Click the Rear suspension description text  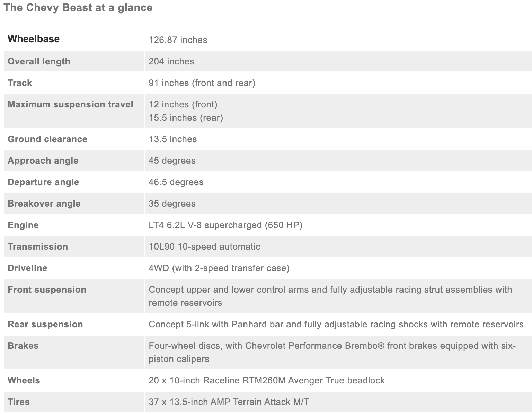point(336,324)
